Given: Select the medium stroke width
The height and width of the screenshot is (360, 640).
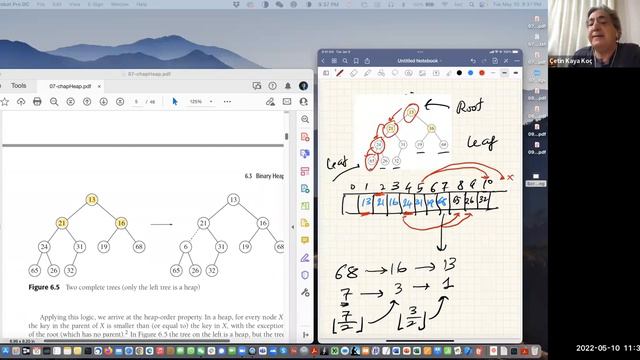Looking at the screenshot, I should 504,73.
